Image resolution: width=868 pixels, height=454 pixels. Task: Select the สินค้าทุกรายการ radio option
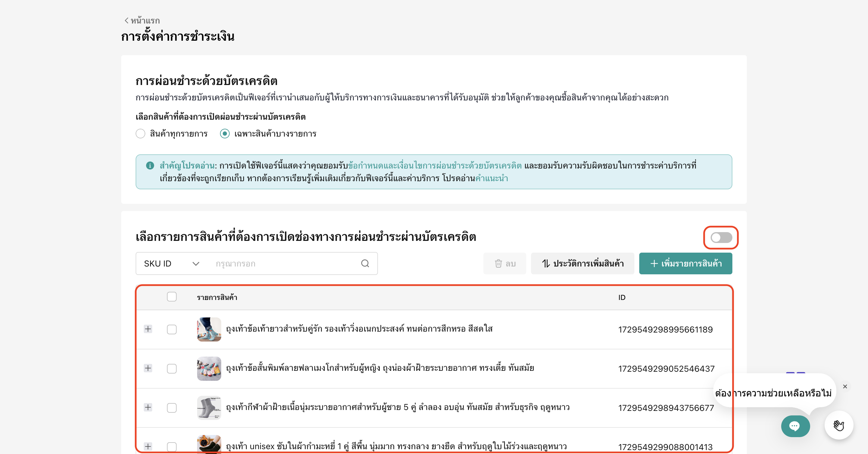click(140, 134)
